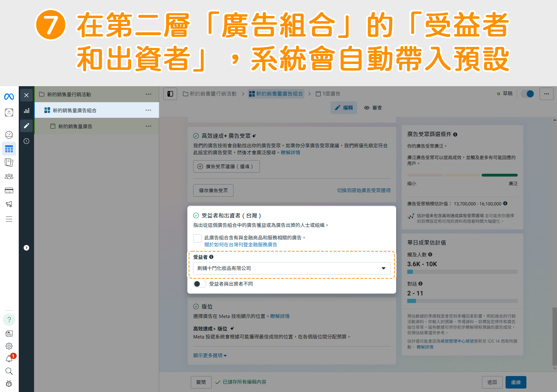Open 瞭解詳情 link in estimate note

pyautogui.click(x=425, y=347)
